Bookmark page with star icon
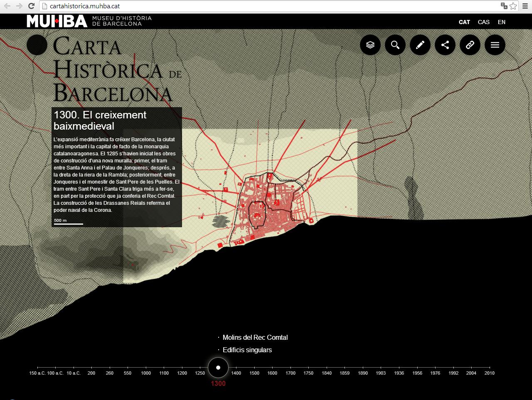This screenshot has height=400, width=532. click(x=513, y=6)
